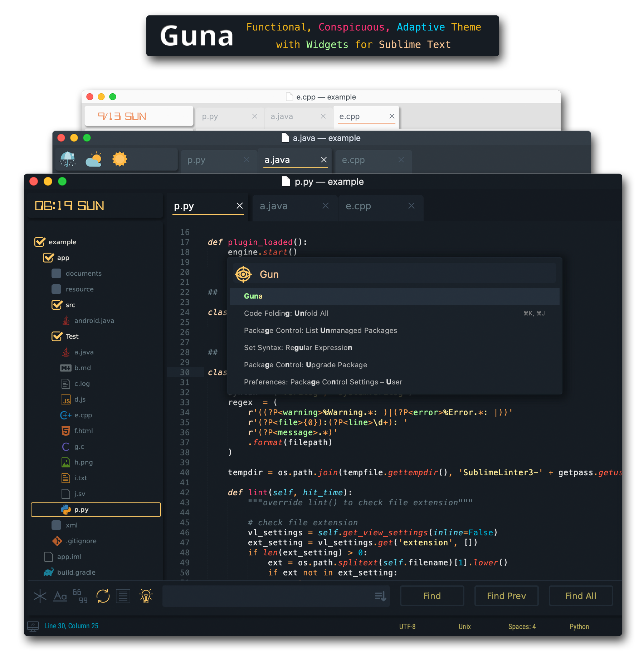Toggle in-selection search icon
644x658 pixels.
[123, 596]
